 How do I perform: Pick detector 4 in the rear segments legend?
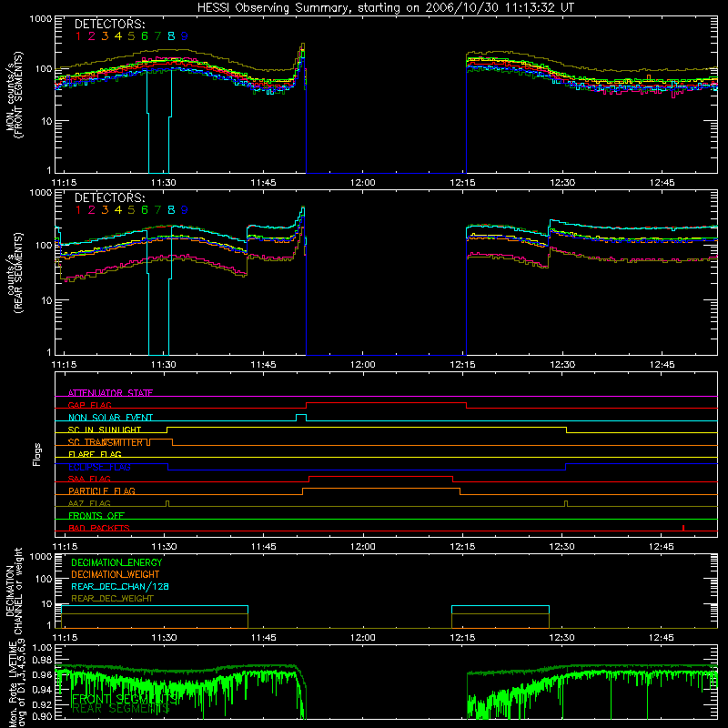[x=118, y=210]
